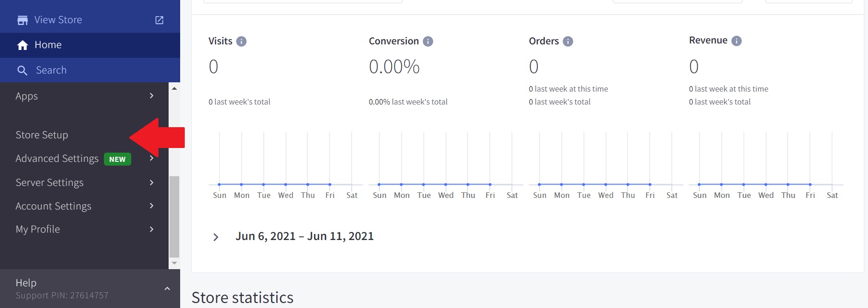Screen dimensions: 868x308
Task: Click the View Store storefront icon
Action: [x=22, y=20]
